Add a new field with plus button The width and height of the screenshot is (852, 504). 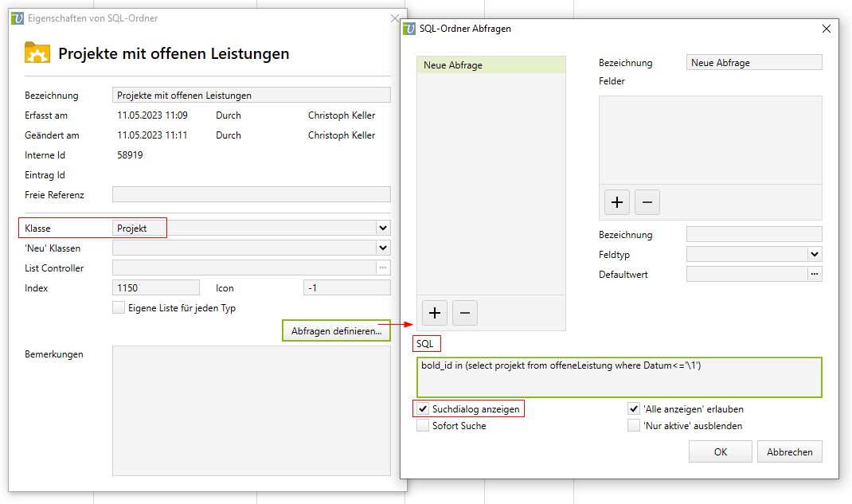pos(616,202)
